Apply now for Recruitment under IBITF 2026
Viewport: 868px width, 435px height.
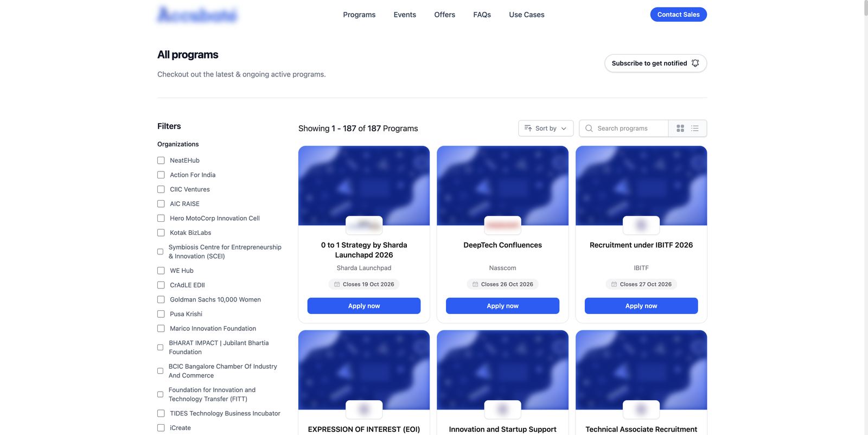pyautogui.click(x=641, y=306)
